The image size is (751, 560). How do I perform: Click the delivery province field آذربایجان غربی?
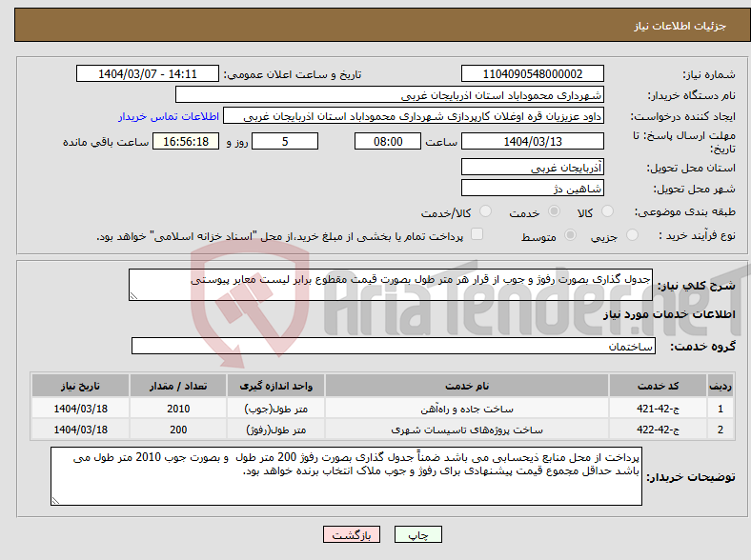pos(533,167)
